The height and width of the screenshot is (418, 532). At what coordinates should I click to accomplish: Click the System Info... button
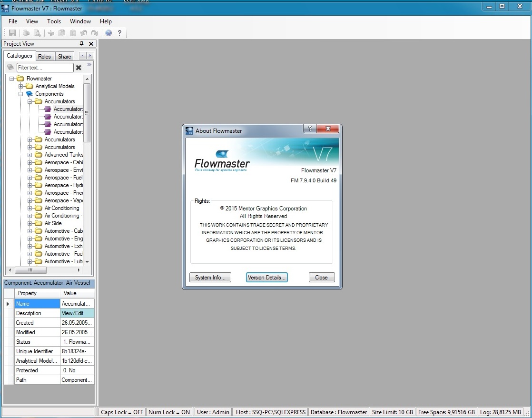pos(210,278)
